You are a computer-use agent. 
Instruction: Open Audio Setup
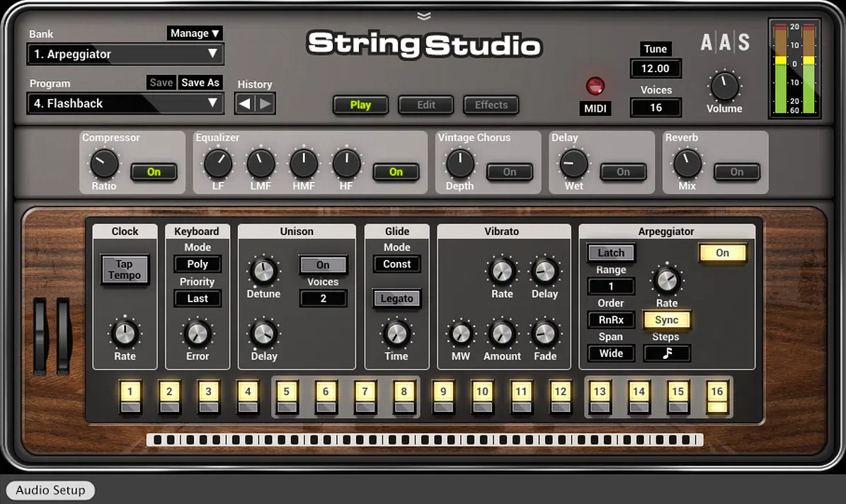click(50, 490)
